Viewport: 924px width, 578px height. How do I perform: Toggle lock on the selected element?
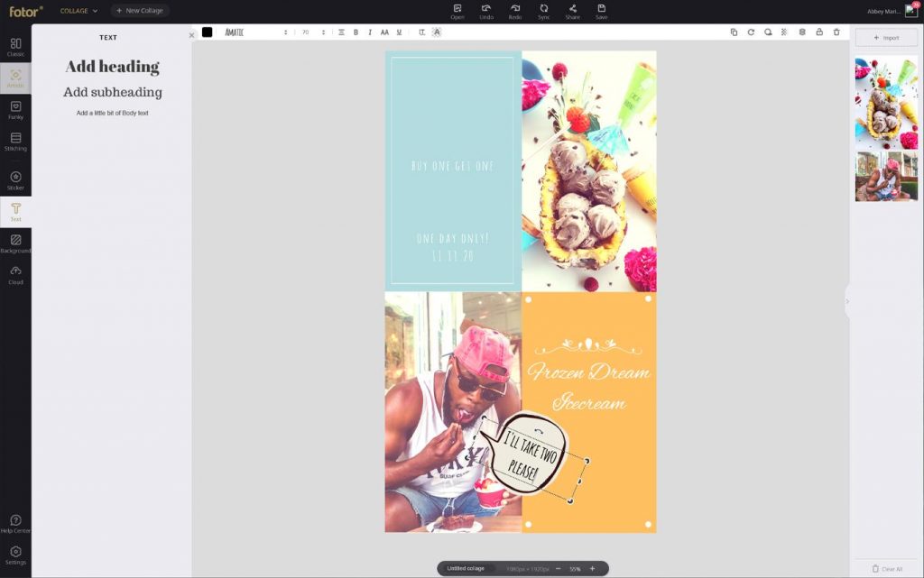(819, 32)
